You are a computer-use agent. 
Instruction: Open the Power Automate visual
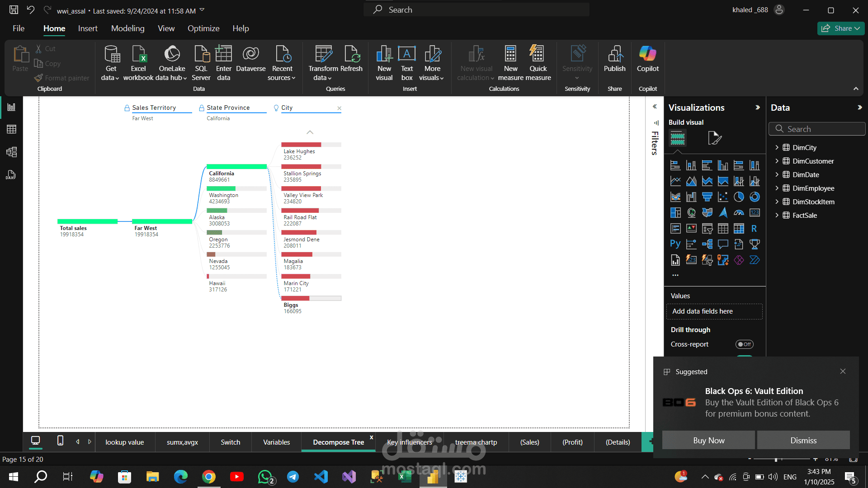755,260
